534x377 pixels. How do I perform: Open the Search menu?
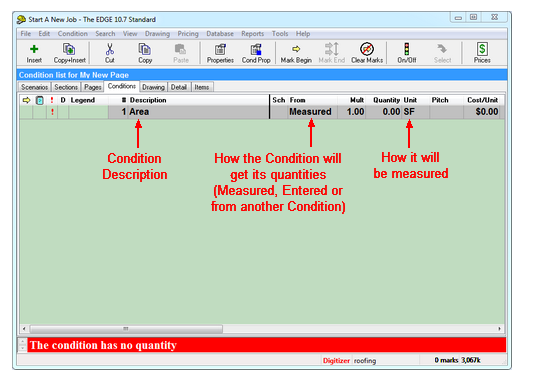(105, 34)
